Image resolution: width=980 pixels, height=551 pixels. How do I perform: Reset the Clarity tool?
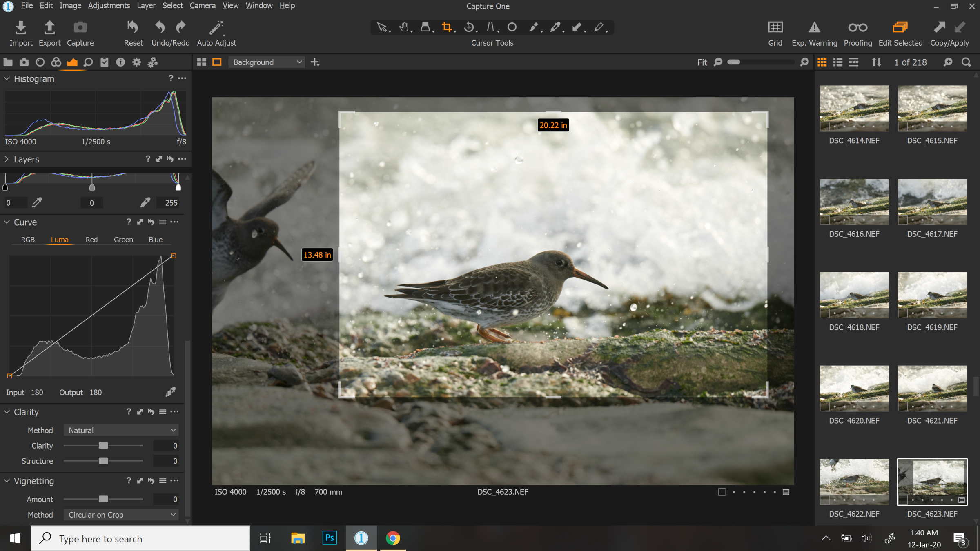click(151, 411)
